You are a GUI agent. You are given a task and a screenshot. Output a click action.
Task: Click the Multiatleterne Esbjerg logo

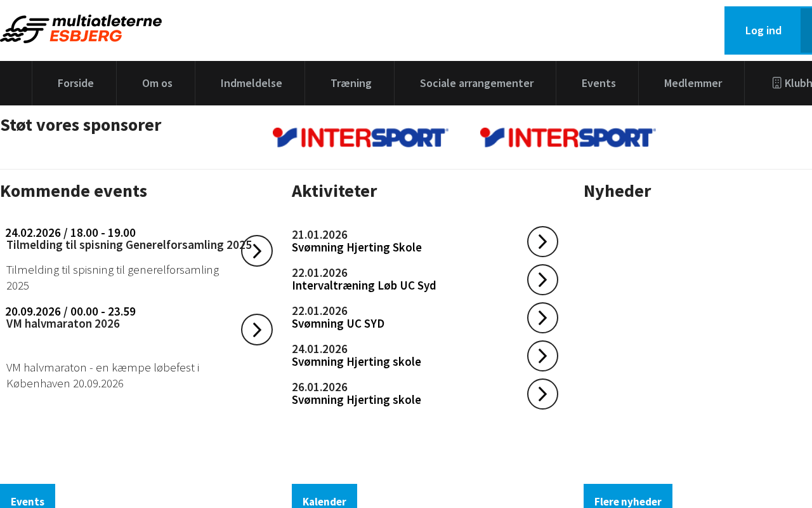click(81, 29)
